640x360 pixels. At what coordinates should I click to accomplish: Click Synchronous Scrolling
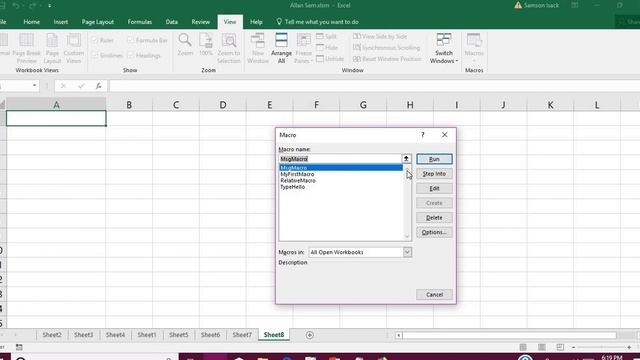(387, 48)
